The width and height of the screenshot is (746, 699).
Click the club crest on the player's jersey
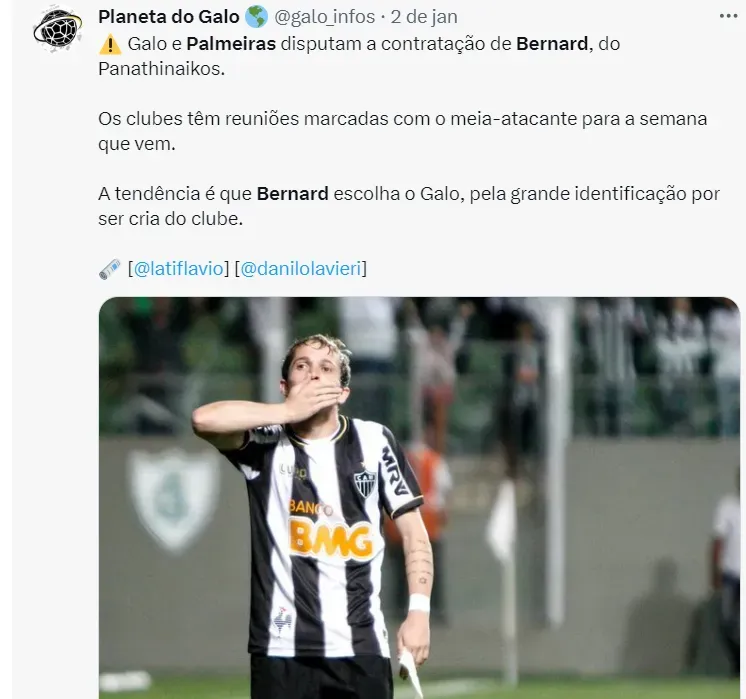(365, 482)
